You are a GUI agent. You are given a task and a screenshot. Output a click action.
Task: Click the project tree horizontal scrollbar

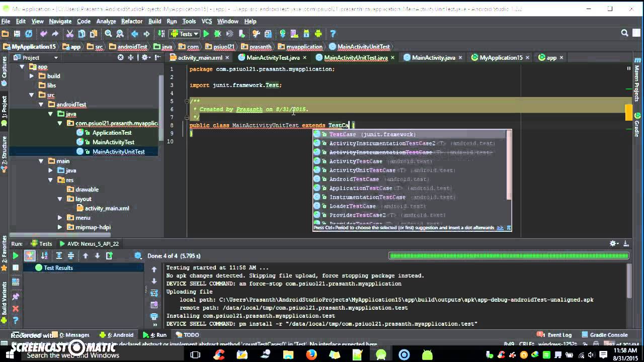click(x=60, y=235)
